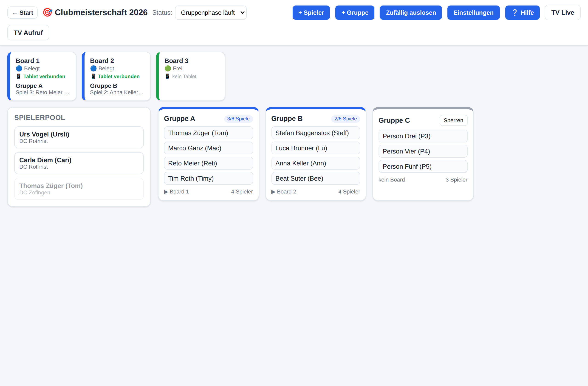
Task: Select Urs Vogel (Ursli) in the Spielerpool
Action: click(79, 137)
